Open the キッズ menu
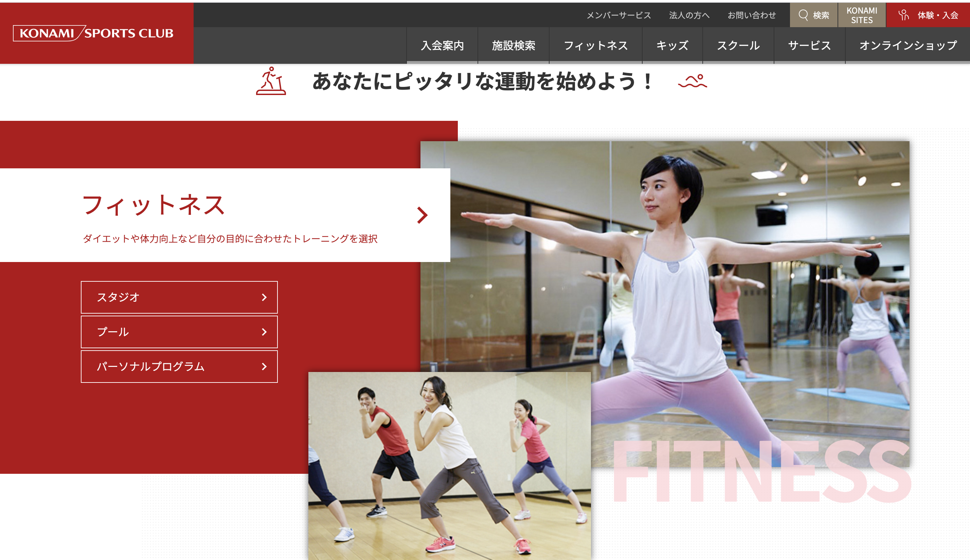This screenshot has height=560, width=970. click(x=672, y=45)
